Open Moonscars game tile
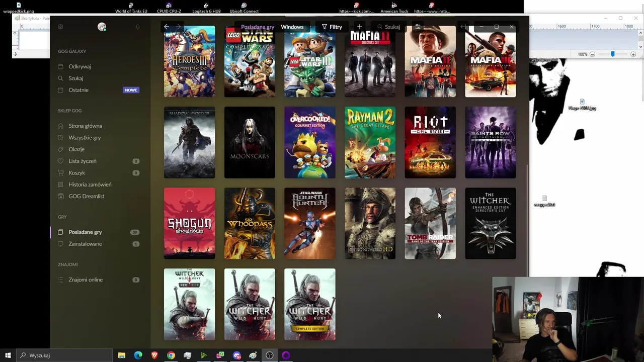This screenshot has height=362, width=644. tap(250, 142)
